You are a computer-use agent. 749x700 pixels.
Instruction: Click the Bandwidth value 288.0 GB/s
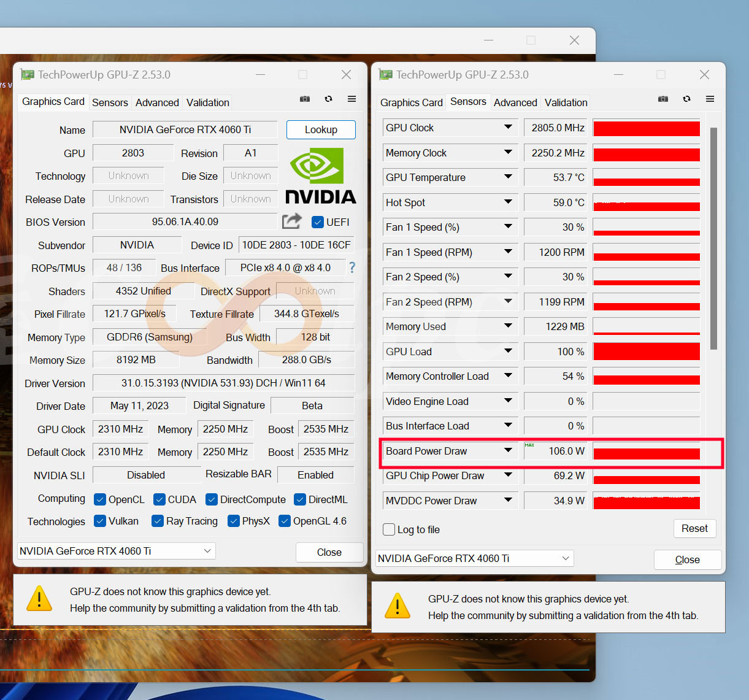click(x=307, y=360)
